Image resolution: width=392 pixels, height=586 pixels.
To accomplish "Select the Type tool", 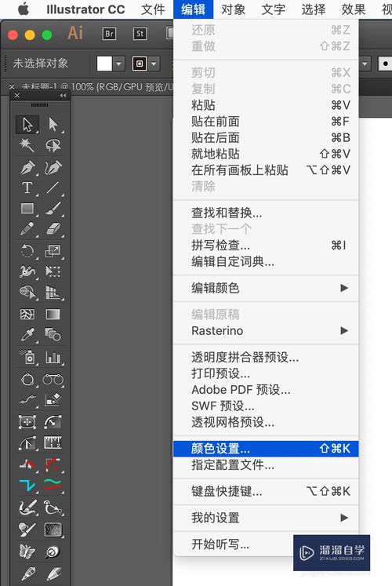I will (x=27, y=187).
